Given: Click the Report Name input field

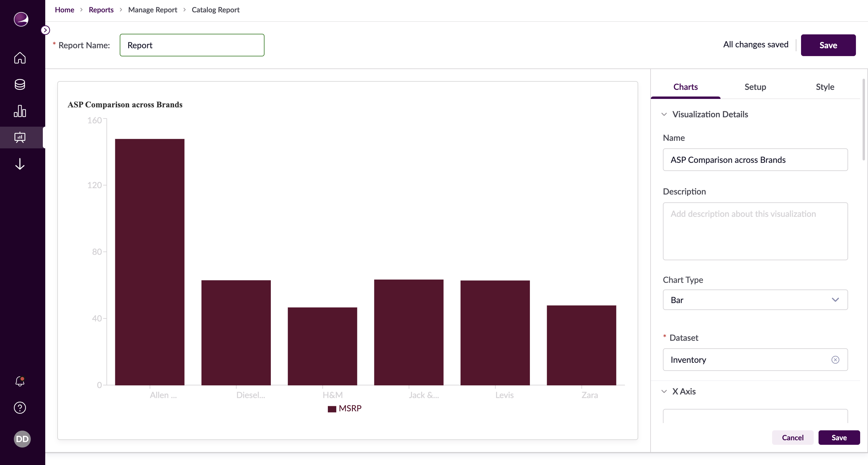Looking at the screenshot, I should pos(192,45).
